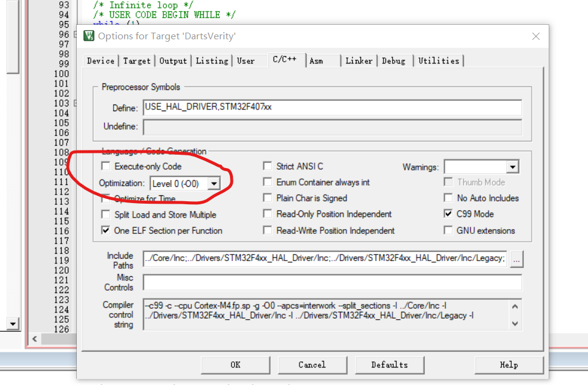
Task: Close the Options for Target dialog
Action: 536,36
